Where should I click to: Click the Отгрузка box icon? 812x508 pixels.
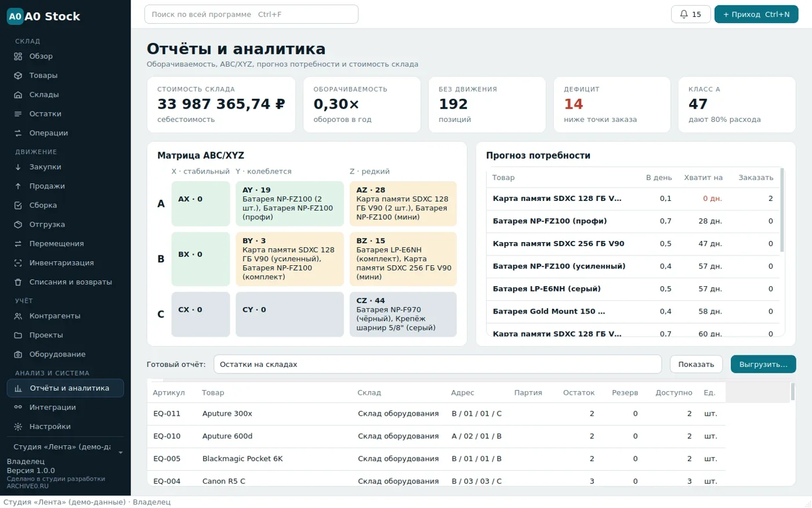(x=18, y=225)
